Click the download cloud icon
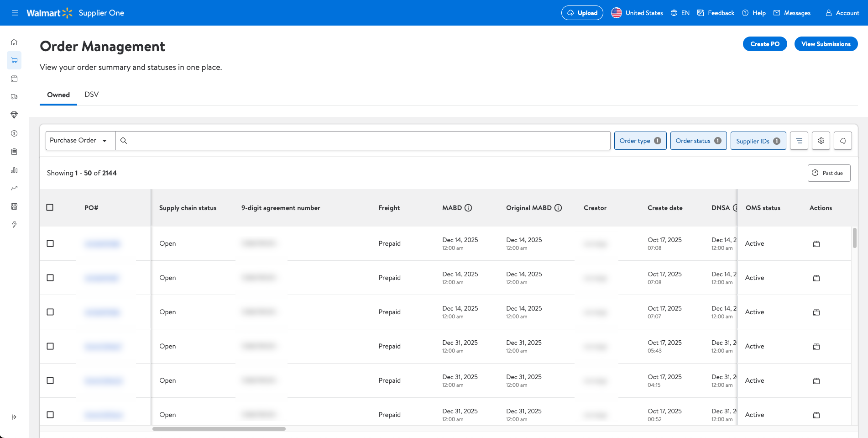 (843, 141)
